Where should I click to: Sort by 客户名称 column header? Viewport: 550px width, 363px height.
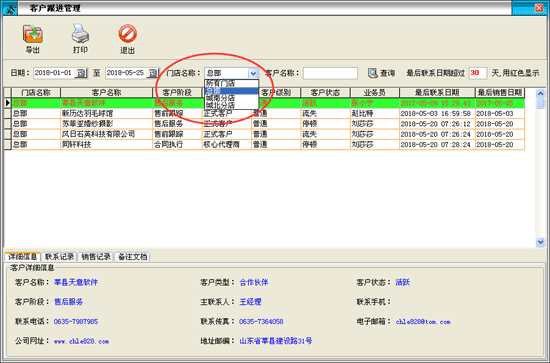click(x=107, y=93)
